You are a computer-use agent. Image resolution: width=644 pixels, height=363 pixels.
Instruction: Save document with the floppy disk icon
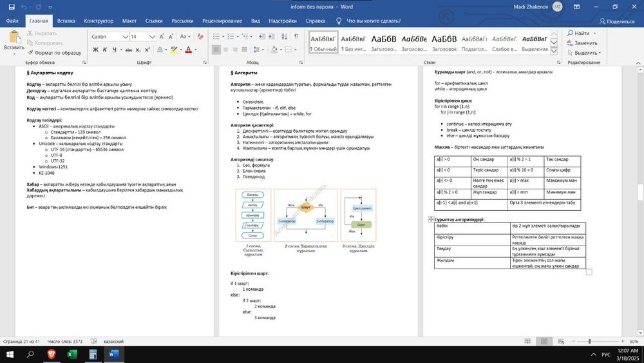click(x=12, y=7)
